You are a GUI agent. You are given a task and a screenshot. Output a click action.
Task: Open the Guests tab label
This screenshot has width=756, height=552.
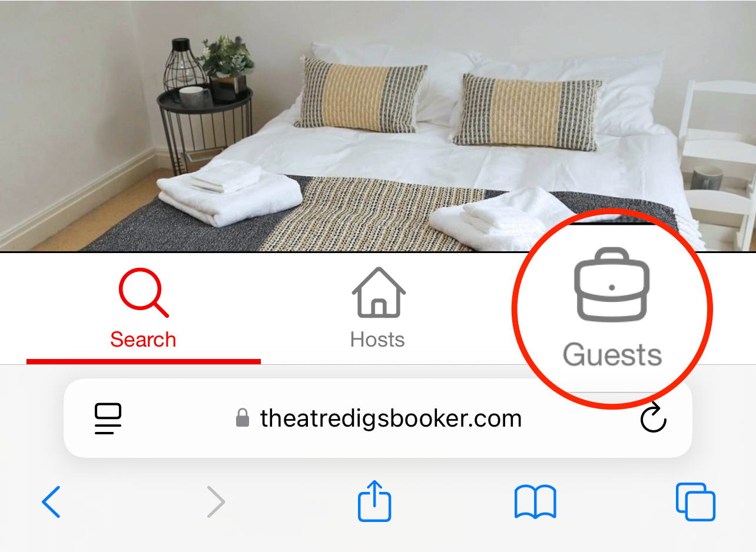(612, 355)
